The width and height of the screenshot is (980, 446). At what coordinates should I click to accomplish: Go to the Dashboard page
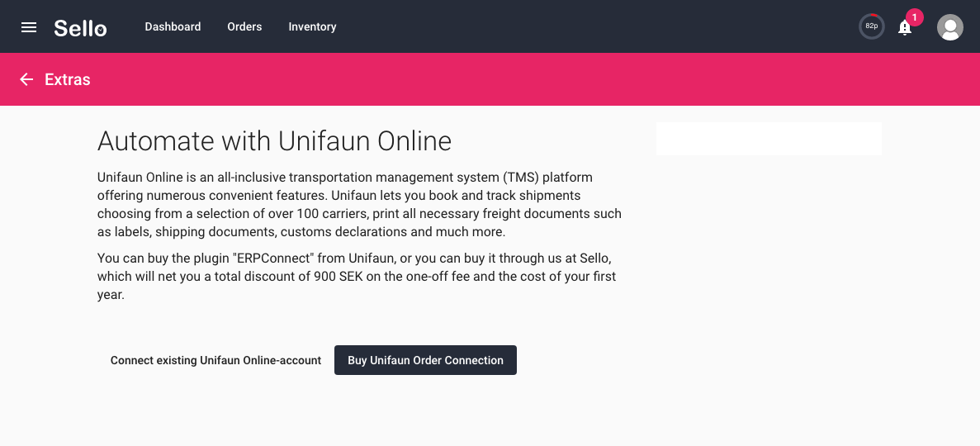tap(173, 27)
